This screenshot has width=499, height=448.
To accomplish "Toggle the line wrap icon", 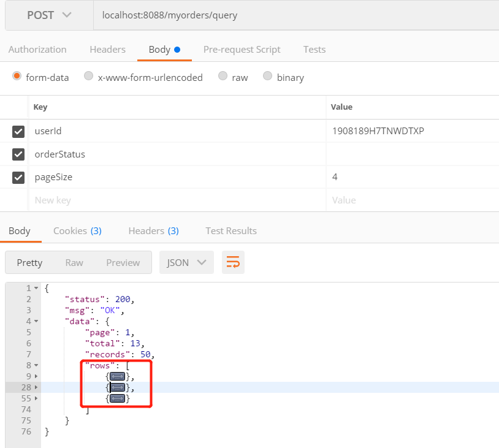I will click(x=233, y=262).
